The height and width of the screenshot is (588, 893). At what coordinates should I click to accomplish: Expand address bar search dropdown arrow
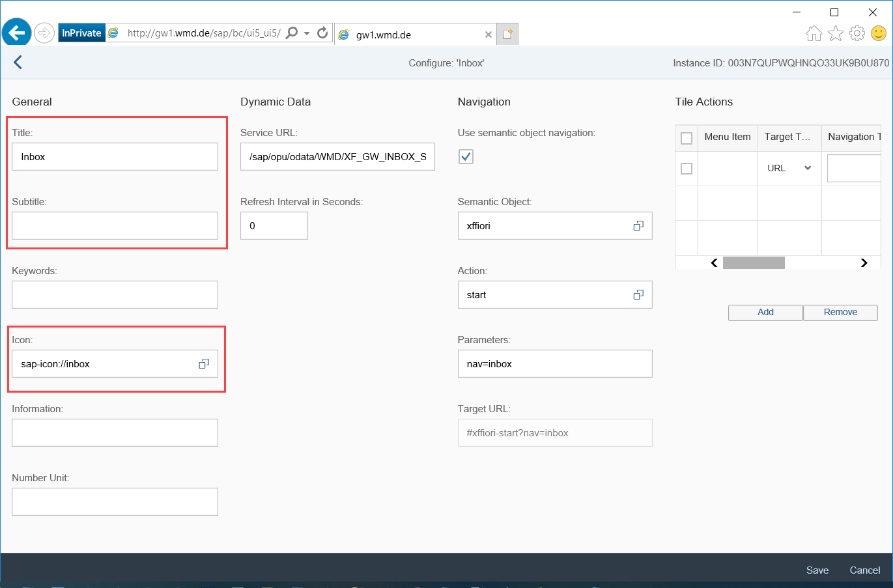click(x=307, y=33)
